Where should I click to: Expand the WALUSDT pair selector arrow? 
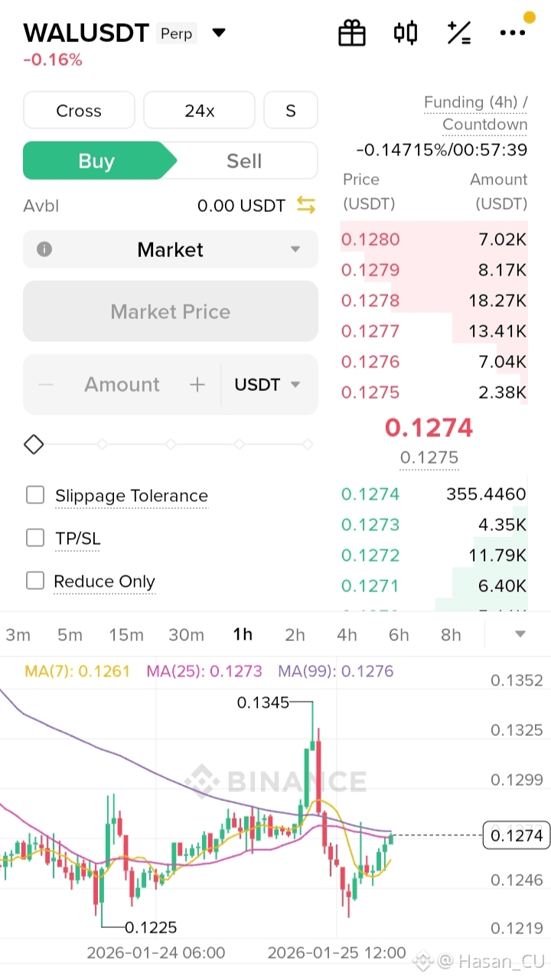pyautogui.click(x=219, y=33)
